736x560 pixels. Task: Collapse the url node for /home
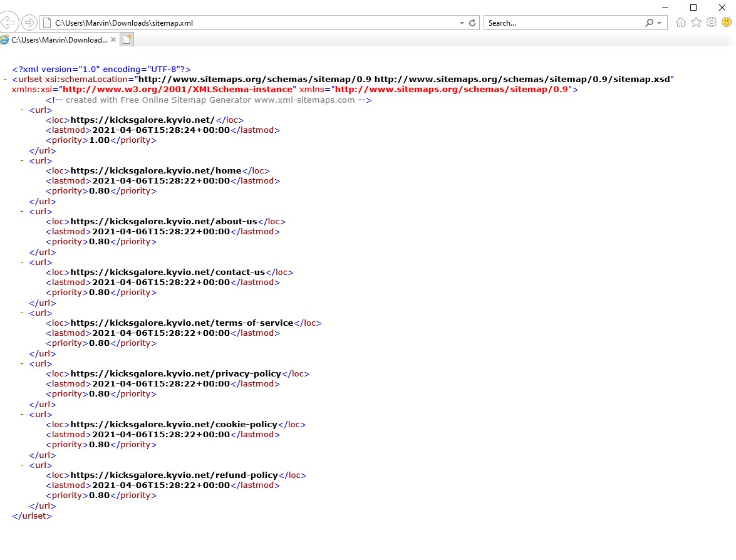click(22, 160)
